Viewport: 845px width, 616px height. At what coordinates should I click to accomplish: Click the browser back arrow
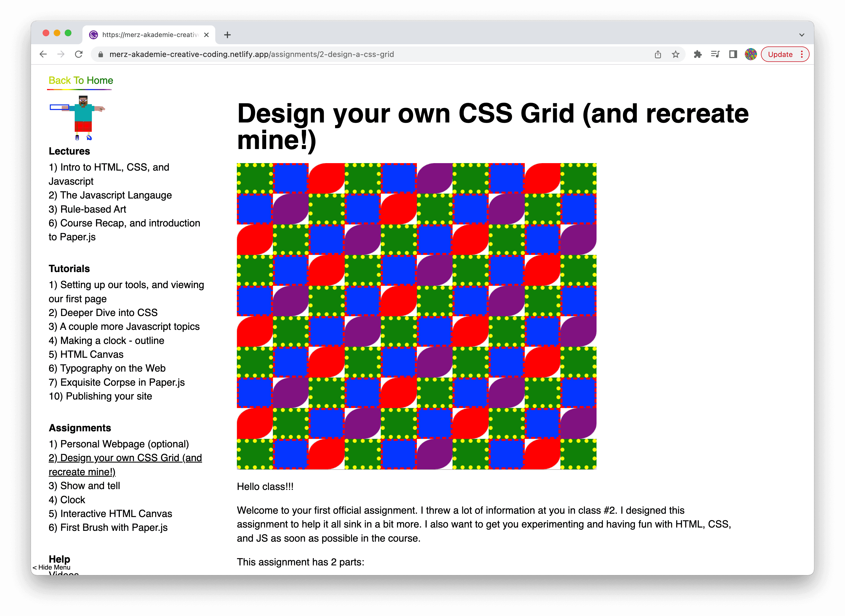coord(43,54)
